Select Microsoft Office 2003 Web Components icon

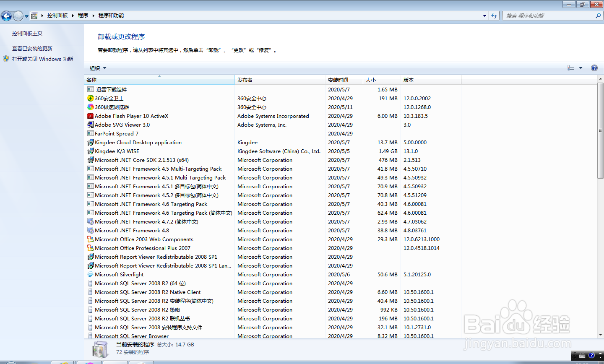click(x=91, y=239)
